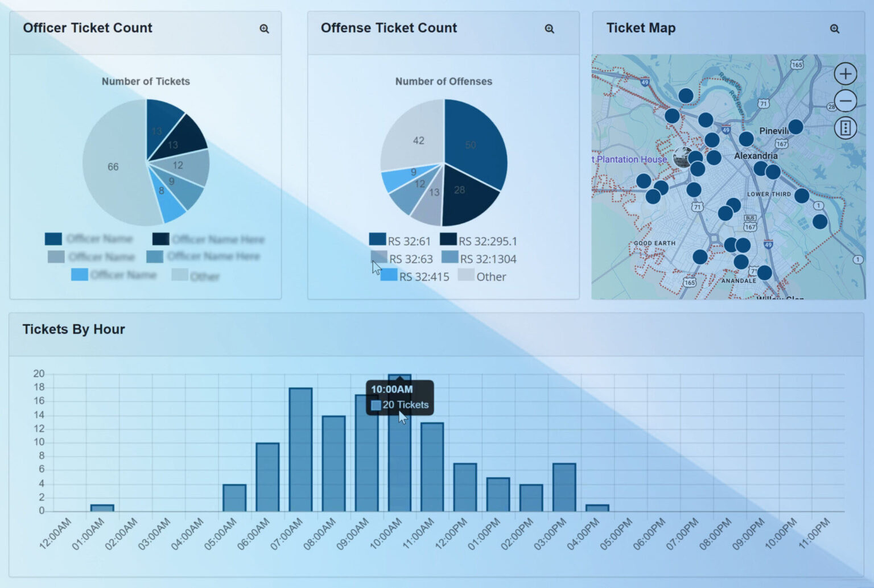
Task: Open magnifier on Officer Ticket Count panel
Action: pyautogui.click(x=264, y=28)
